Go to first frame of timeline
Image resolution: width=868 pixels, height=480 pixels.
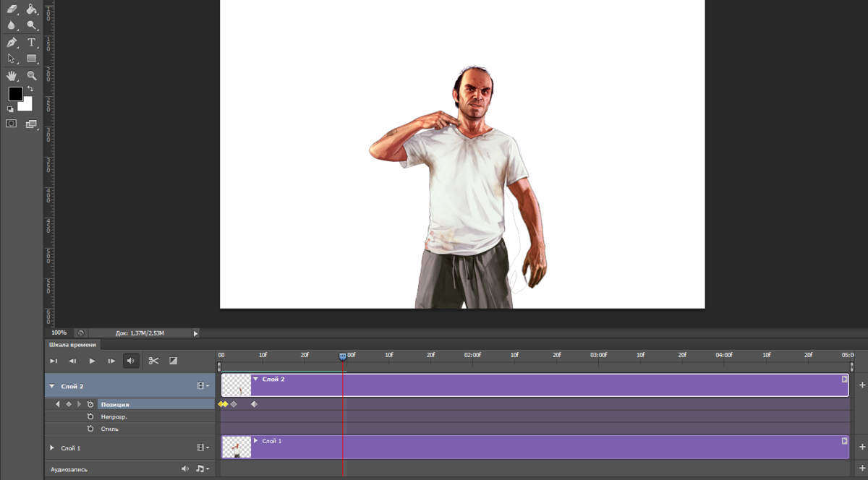(x=54, y=361)
